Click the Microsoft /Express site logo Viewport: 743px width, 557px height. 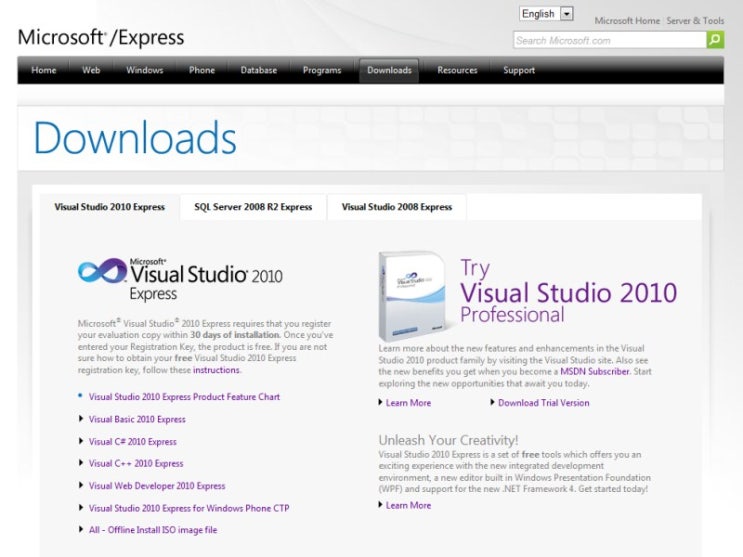tap(101, 37)
